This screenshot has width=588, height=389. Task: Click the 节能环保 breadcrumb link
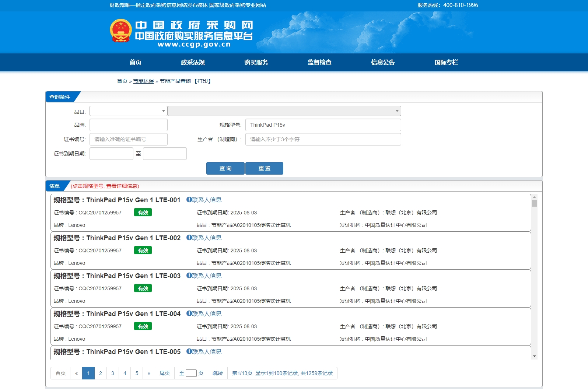pos(143,81)
